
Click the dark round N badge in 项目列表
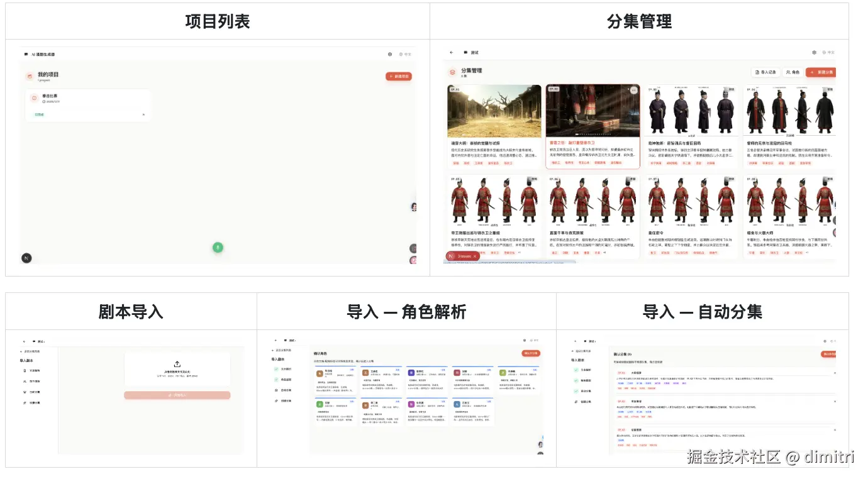(26, 258)
